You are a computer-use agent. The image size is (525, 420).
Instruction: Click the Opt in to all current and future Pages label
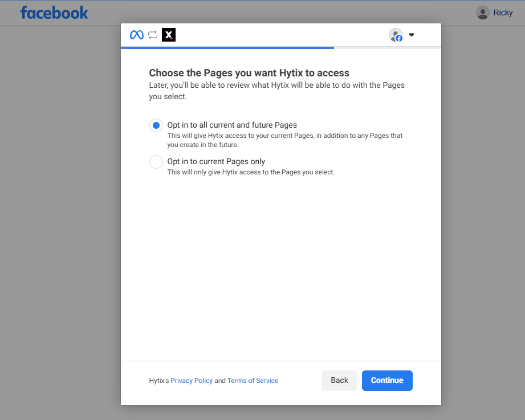(x=232, y=125)
